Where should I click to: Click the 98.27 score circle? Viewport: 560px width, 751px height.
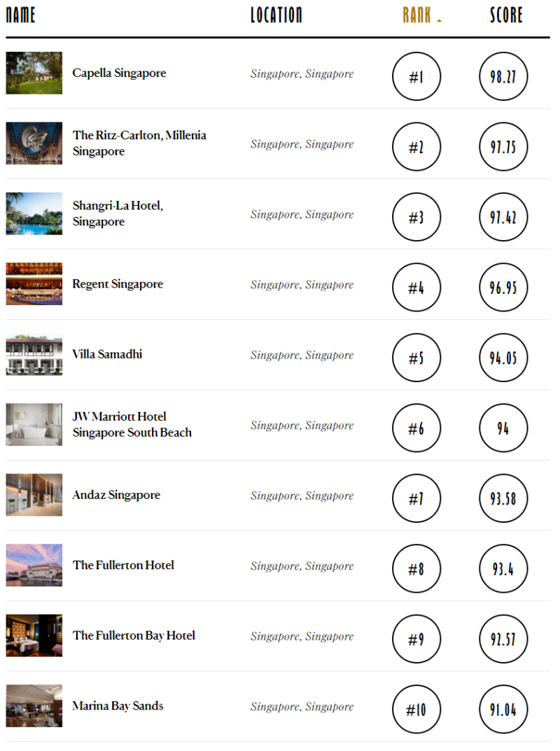point(503,76)
